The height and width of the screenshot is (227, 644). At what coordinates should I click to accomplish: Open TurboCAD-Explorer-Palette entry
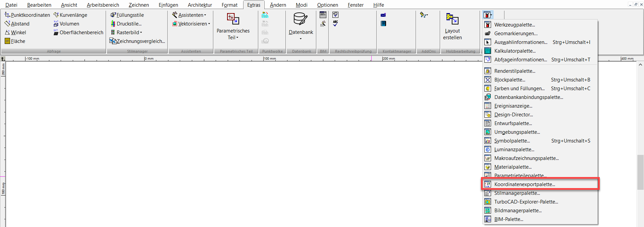coord(540,202)
